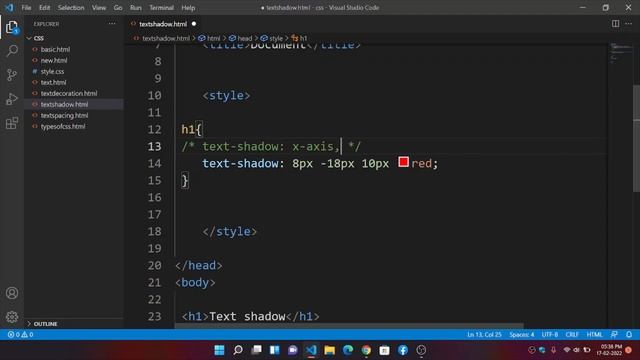
Task: Open the Run menu
Action: click(136, 8)
